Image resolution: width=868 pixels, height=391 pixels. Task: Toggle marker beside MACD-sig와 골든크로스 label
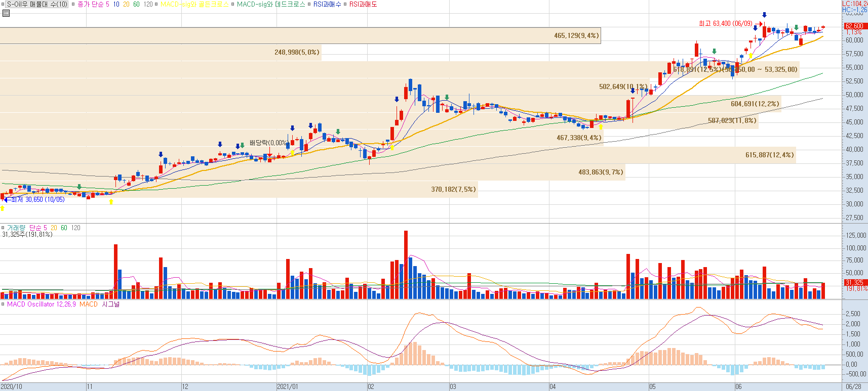click(x=156, y=4)
